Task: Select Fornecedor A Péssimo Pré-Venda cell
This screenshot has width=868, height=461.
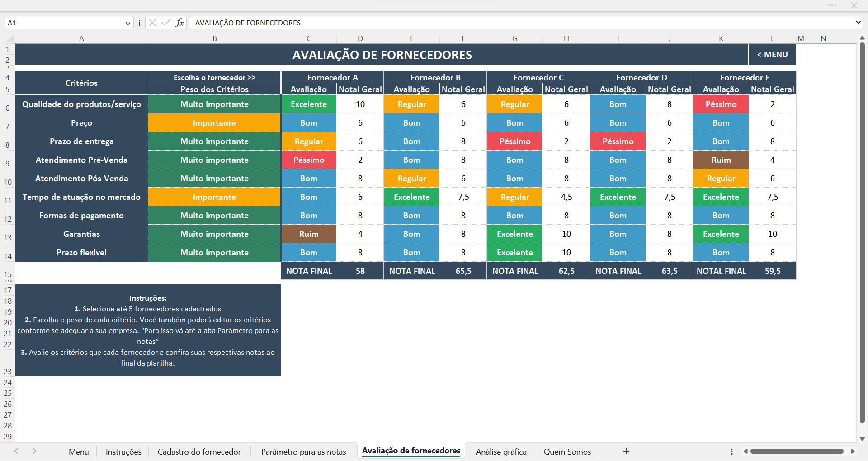Action: click(x=309, y=160)
